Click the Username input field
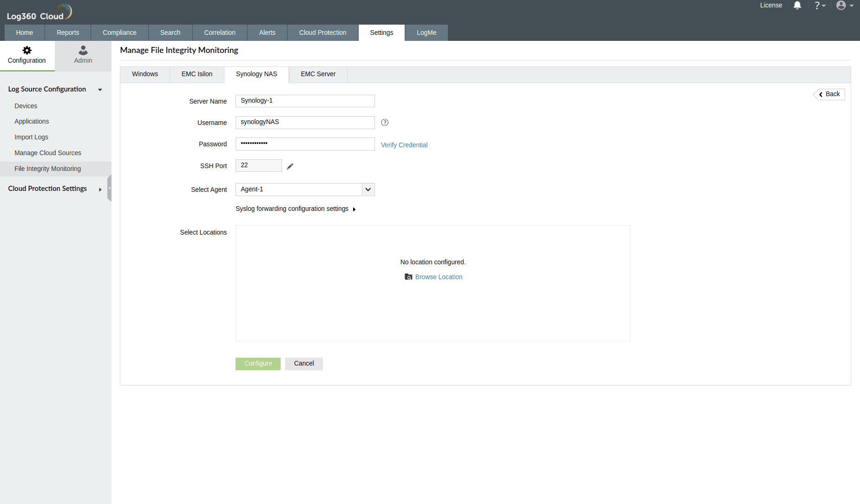860x504 pixels. point(305,122)
